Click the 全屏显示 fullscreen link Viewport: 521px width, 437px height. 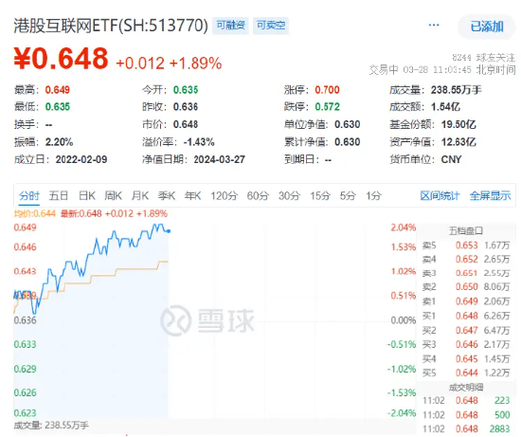pyautogui.click(x=490, y=196)
